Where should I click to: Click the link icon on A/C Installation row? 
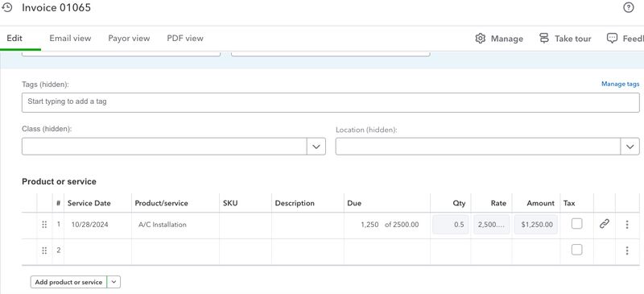(x=605, y=224)
